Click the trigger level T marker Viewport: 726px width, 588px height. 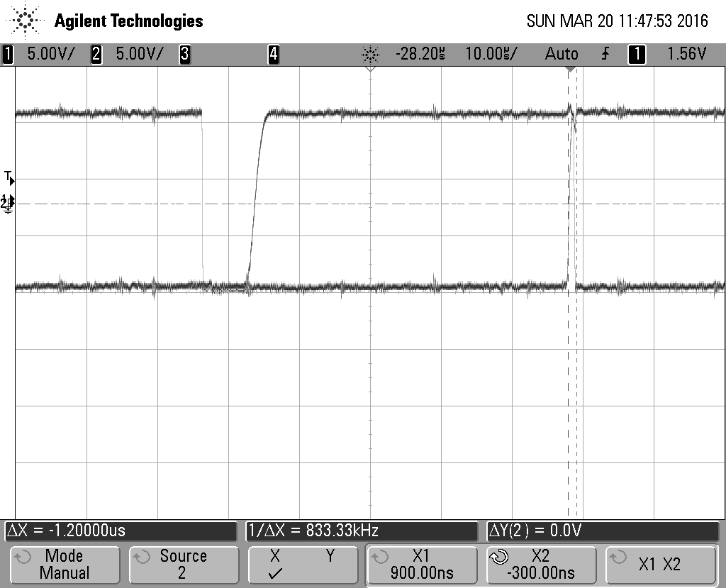(x=9, y=178)
